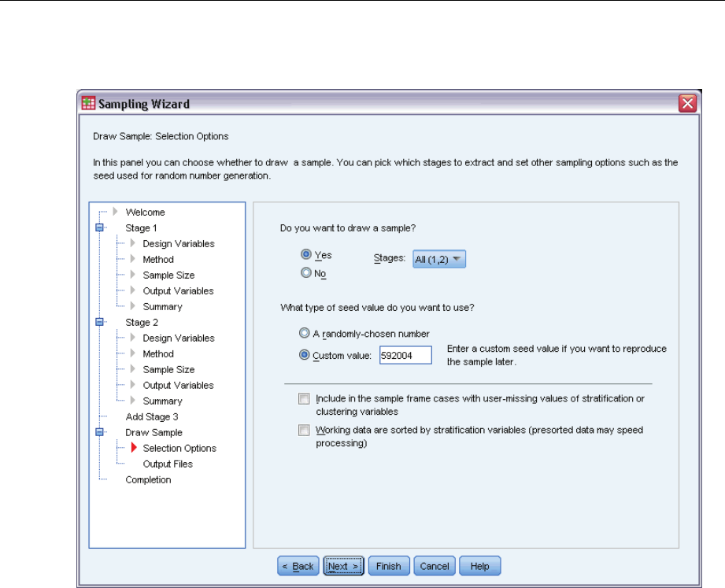Click the Next button
Viewport: 725px width, 588px height.
pos(343,566)
